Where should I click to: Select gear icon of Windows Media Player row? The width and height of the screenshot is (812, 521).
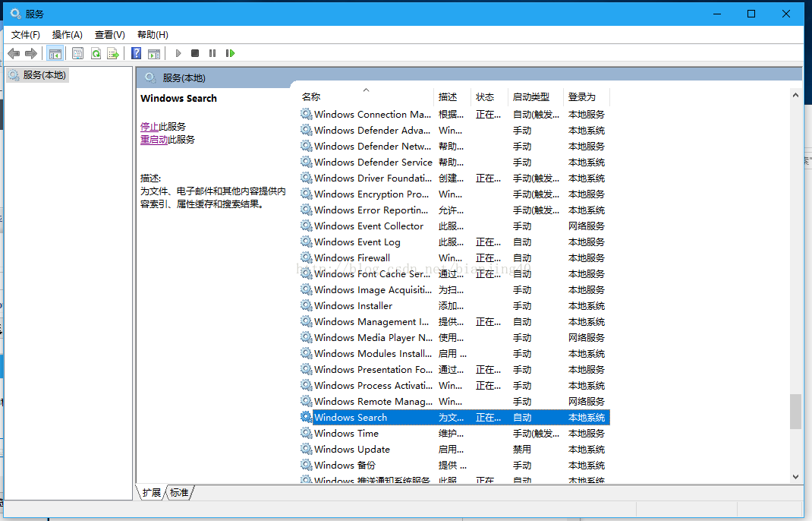pos(307,337)
